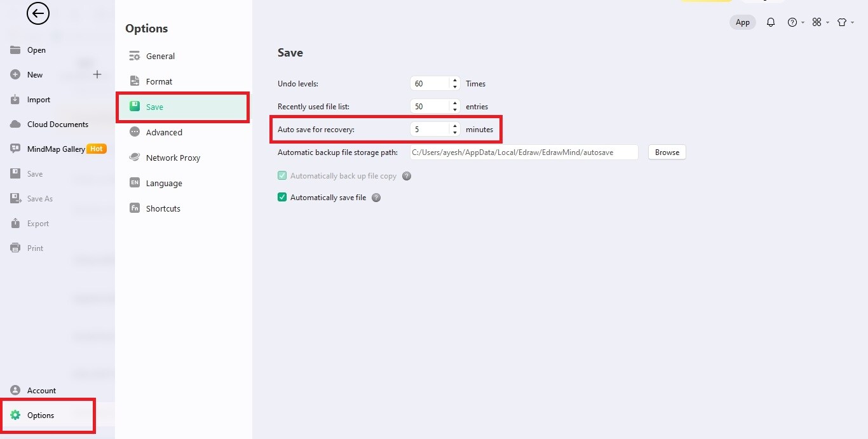This screenshot has width=868, height=439.
Task: Open Cloud Documents in the sidebar
Action: point(57,125)
